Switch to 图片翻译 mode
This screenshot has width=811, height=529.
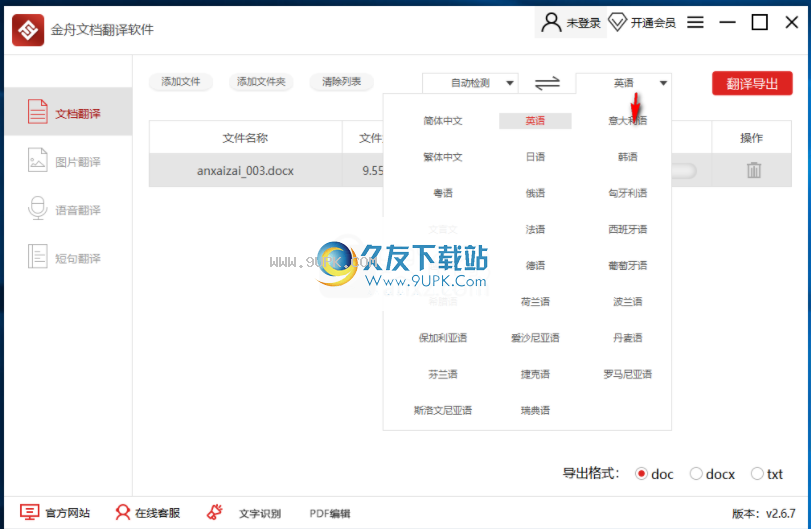pyautogui.click(x=68, y=161)
